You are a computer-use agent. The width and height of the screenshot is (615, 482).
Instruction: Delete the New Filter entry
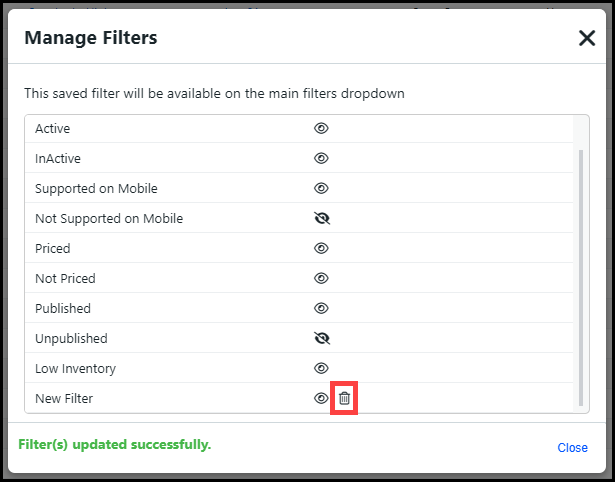pyautogui.click(x=344, y=398)
